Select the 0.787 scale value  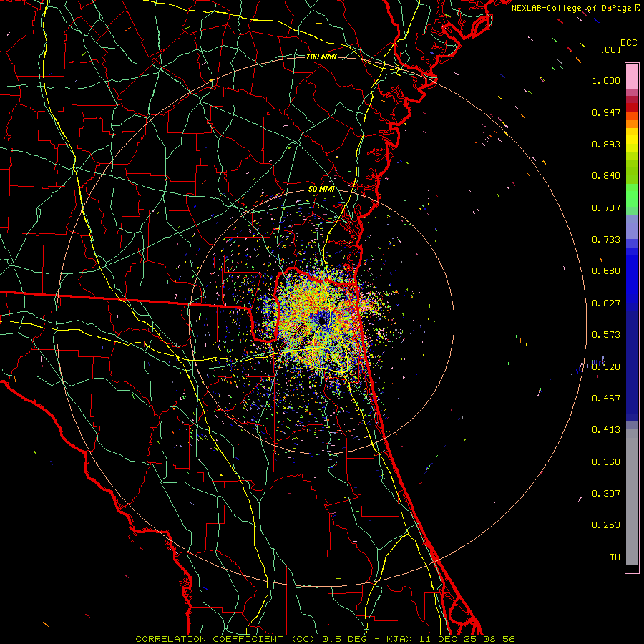[606, 208]
